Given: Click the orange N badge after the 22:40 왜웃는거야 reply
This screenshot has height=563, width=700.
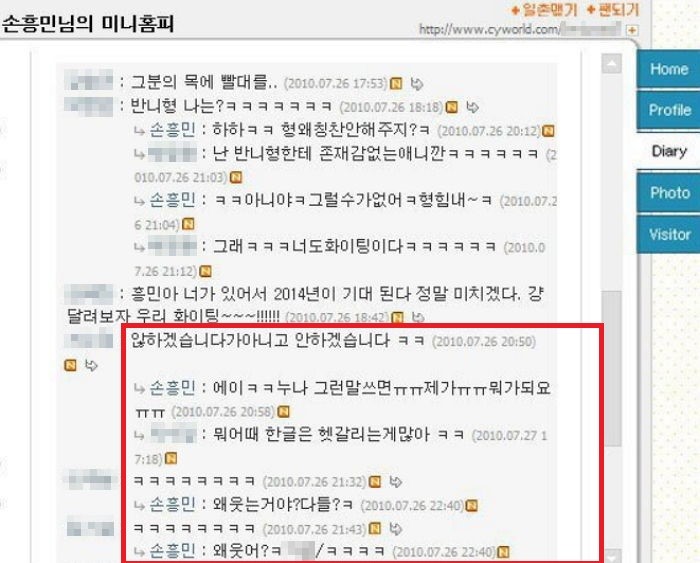Looking at the screenshot, I should coord(471,506).
